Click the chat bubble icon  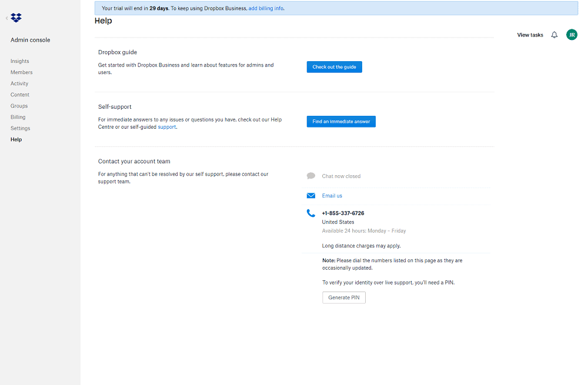coord(311,176)
